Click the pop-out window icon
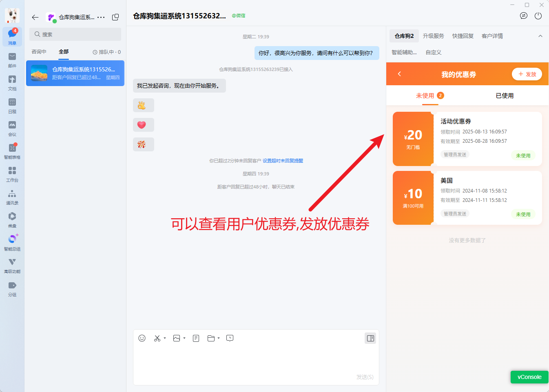The width and height of the screenshot is (549, 392). 115,17
